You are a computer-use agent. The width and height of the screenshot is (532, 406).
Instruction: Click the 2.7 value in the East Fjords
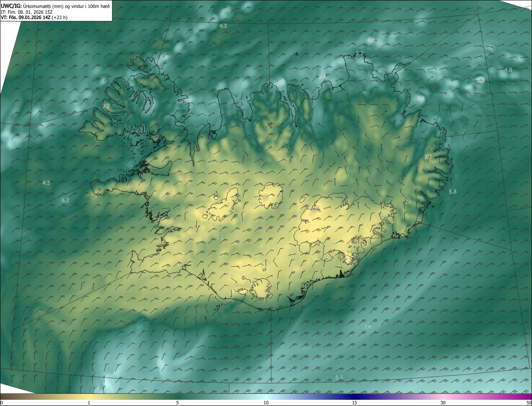tap(428, 157)
